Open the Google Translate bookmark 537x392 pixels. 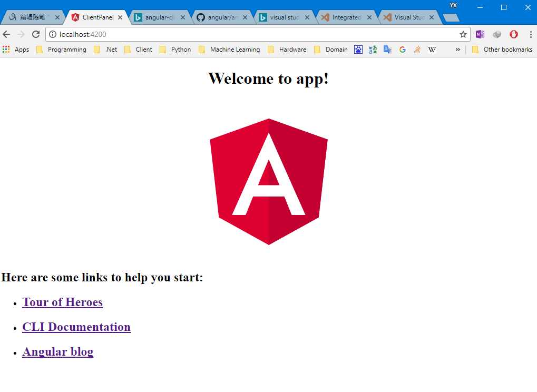388,50
